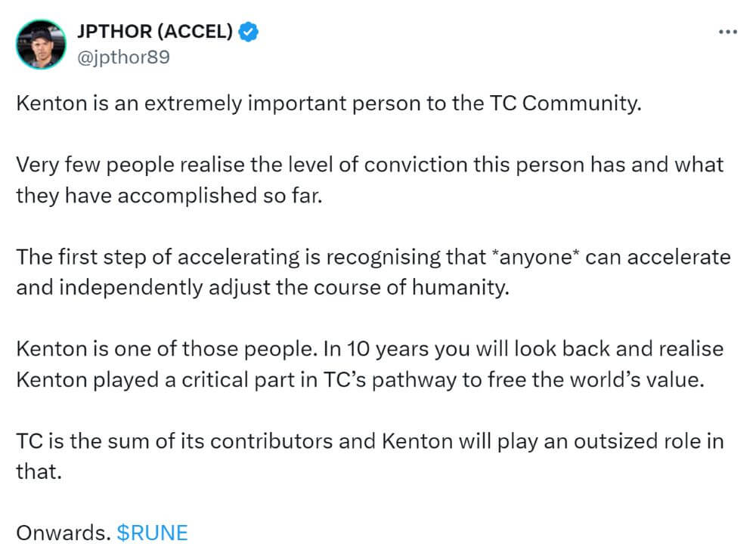Click the blue check icon for verification details
The width and height of the screenshot is (756, 559).
(x=249, y=31)
